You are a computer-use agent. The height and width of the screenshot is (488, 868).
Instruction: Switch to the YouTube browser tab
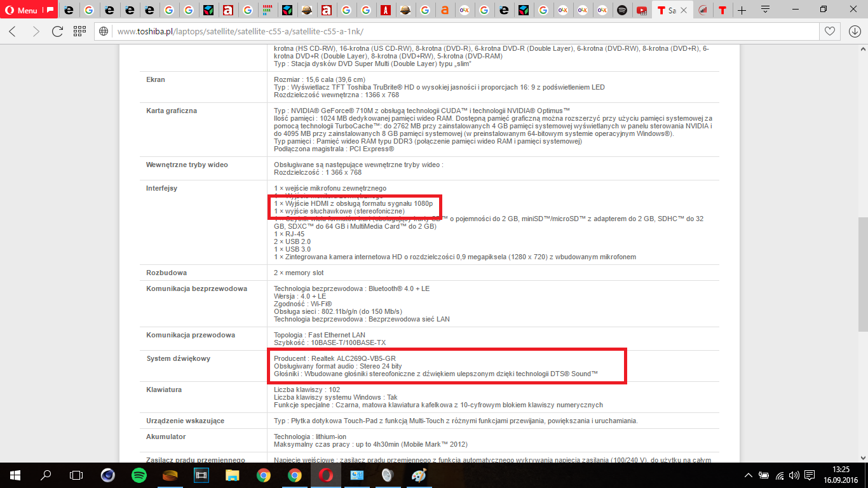click(x=642, y=10)
